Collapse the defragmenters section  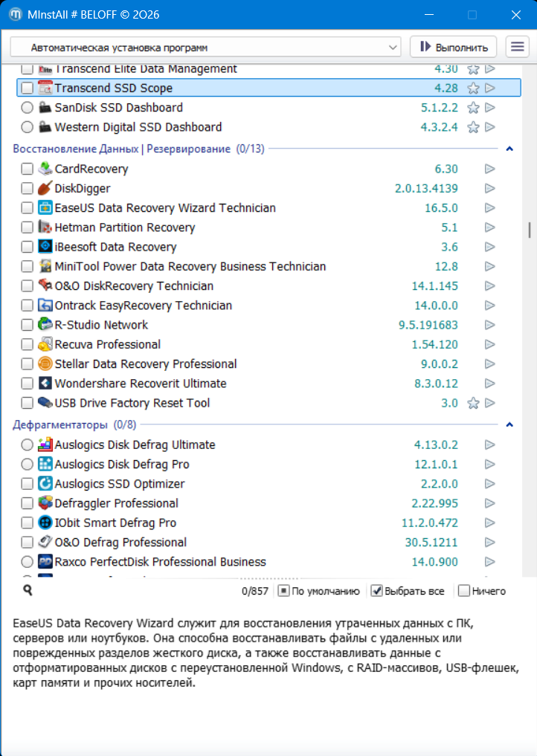point(509,425)
